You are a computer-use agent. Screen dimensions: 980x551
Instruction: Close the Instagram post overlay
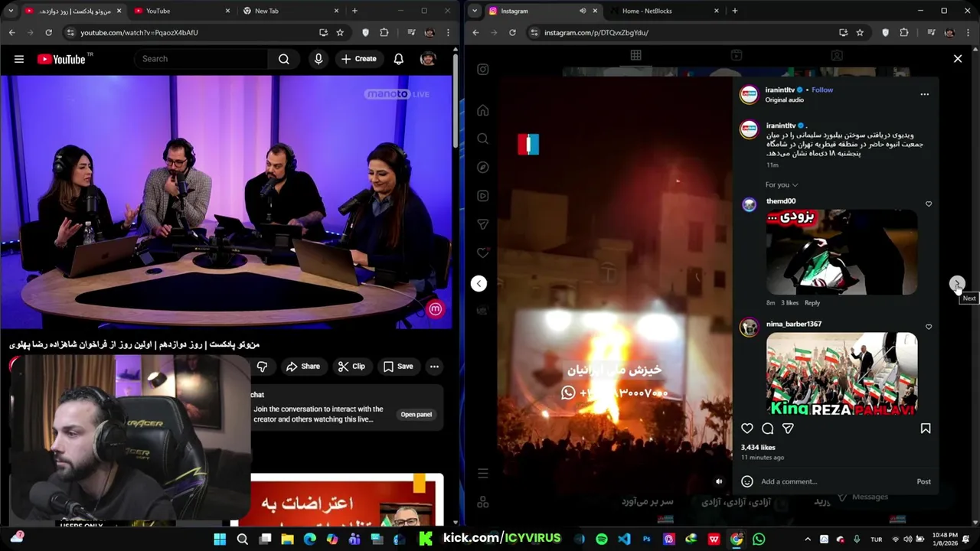tap(958, 58)
